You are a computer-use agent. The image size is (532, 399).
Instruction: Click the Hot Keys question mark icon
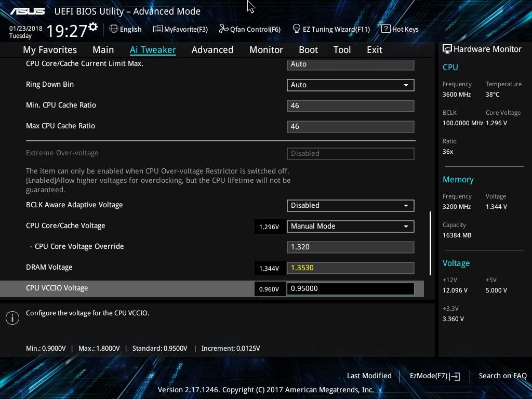385,29
